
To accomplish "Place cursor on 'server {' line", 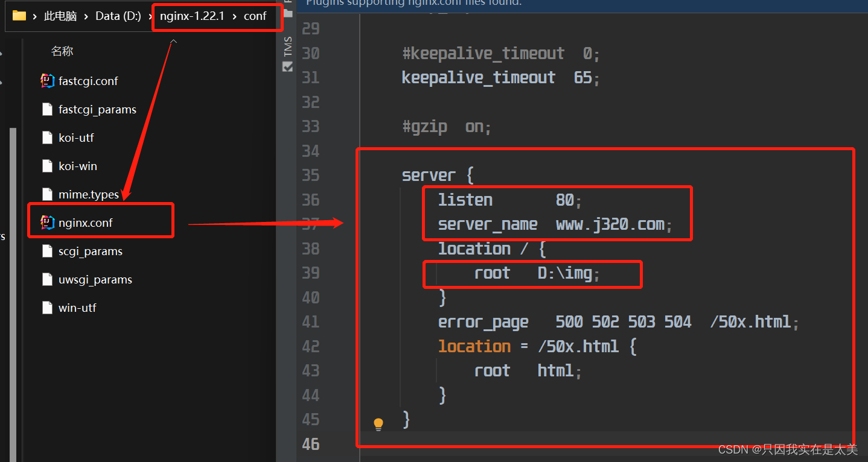I will [x=438, y=176].
